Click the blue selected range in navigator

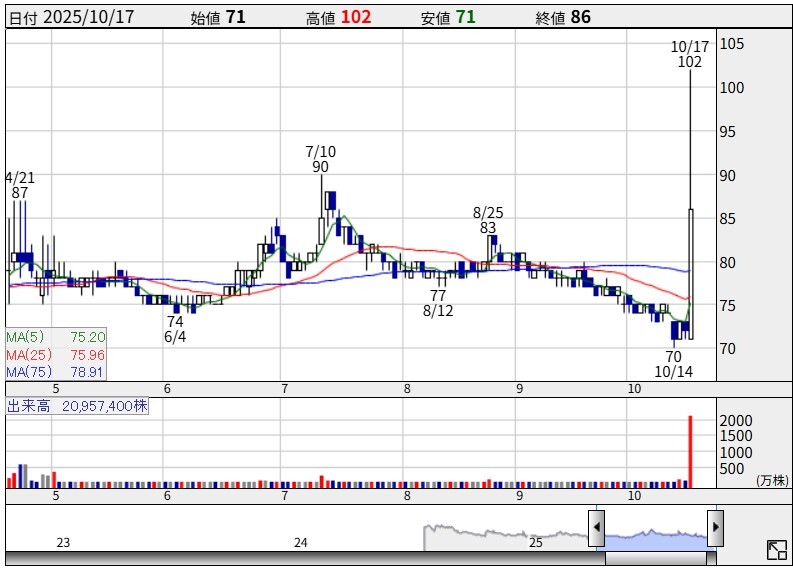click(x=655, y=538)
